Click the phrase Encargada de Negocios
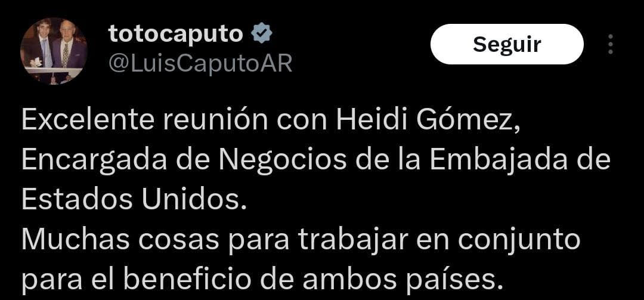 pyautogui.click(x=184, y=160)
